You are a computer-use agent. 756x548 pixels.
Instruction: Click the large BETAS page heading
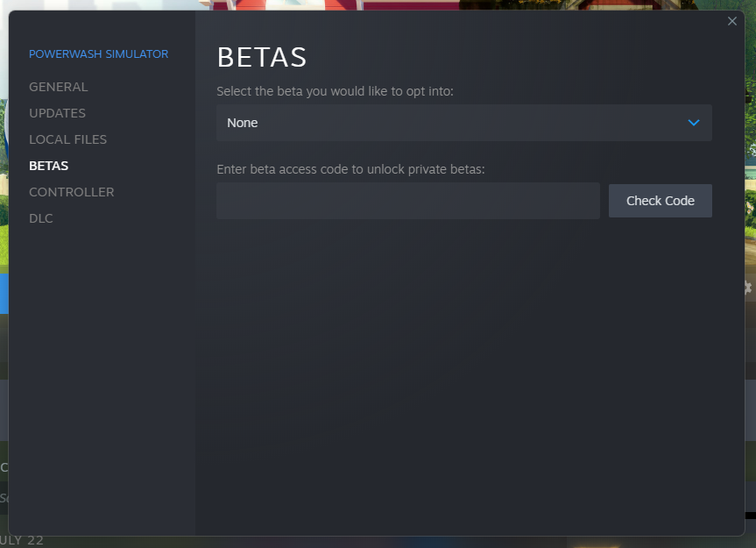tap(262, 58)
